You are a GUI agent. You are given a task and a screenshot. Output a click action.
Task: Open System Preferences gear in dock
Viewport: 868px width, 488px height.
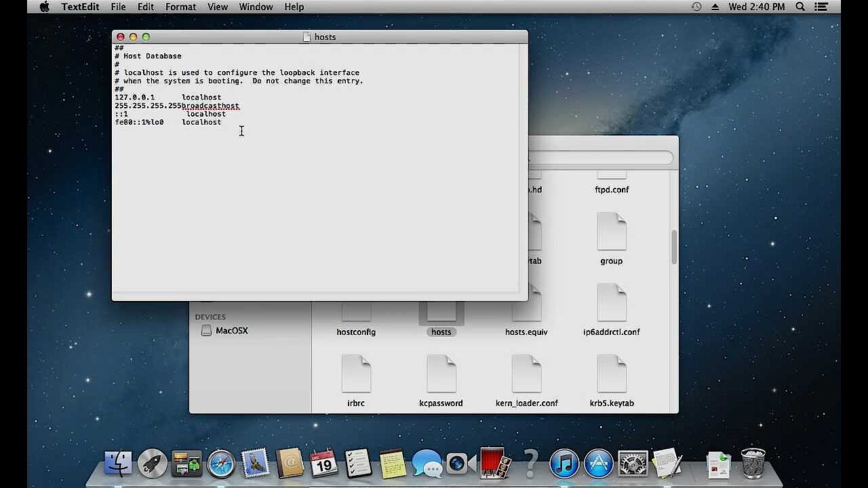click(633, 464)
